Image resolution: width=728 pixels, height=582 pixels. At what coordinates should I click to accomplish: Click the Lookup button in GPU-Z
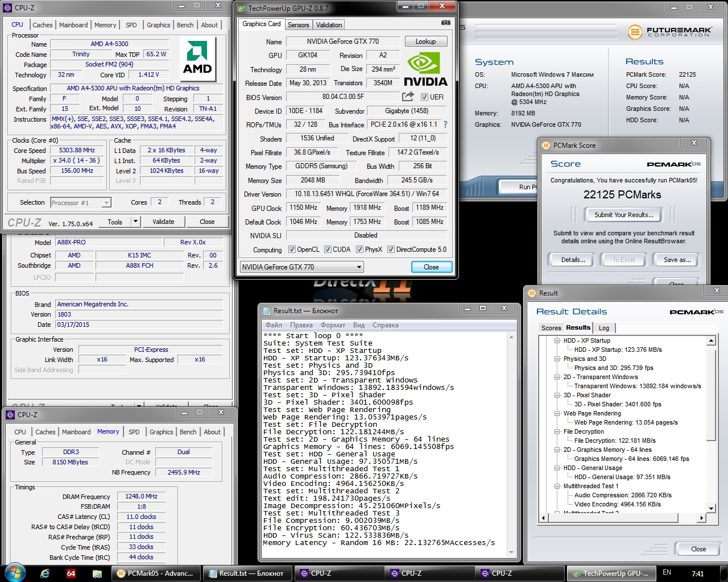425,41
